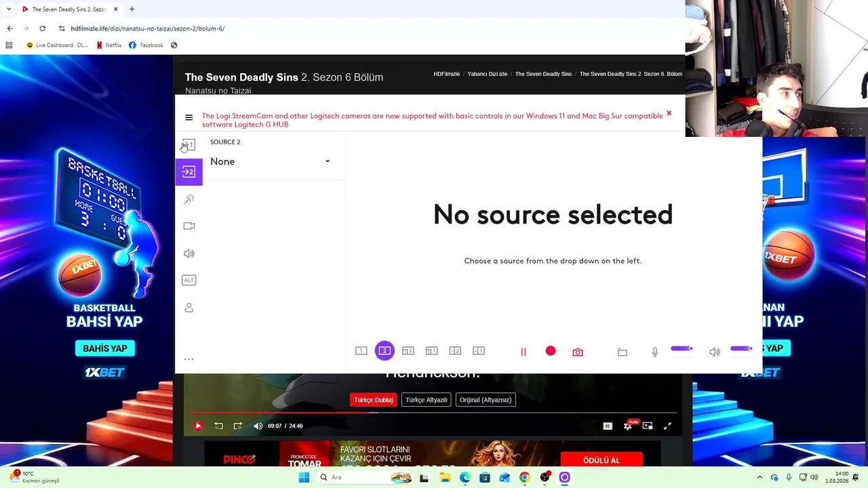Open the Logitech Capture hamburger menu
This screenshot has height=488, width=868.
(x=189, y=118)
